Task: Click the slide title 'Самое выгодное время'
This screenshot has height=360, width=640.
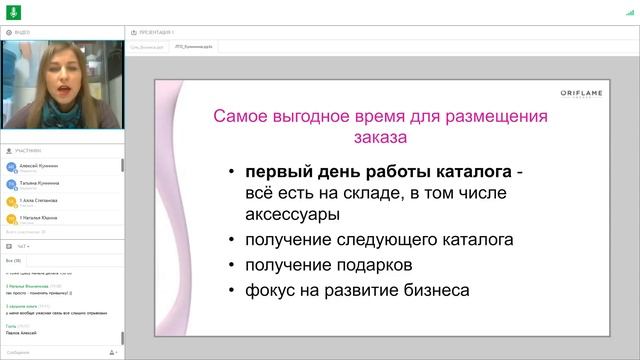Action: [x=380, y=127]
